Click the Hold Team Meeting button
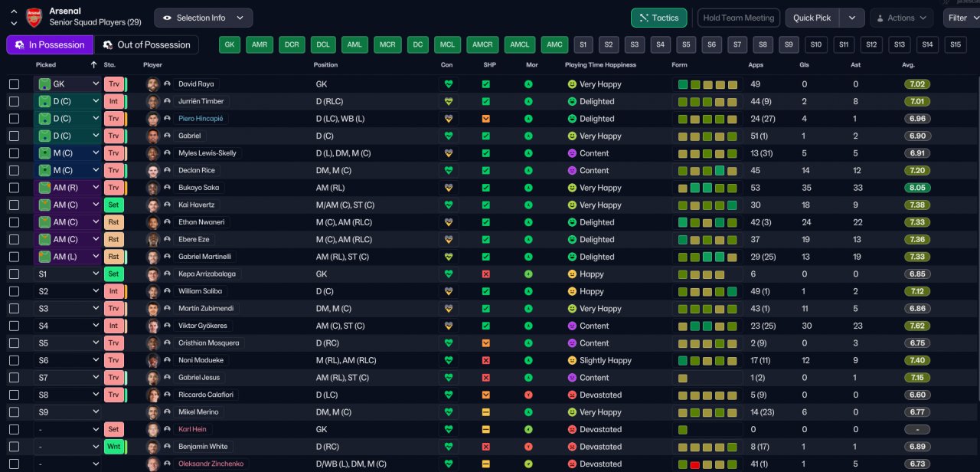The height and width of the screenshot is (472, 980). coord(739,18)
